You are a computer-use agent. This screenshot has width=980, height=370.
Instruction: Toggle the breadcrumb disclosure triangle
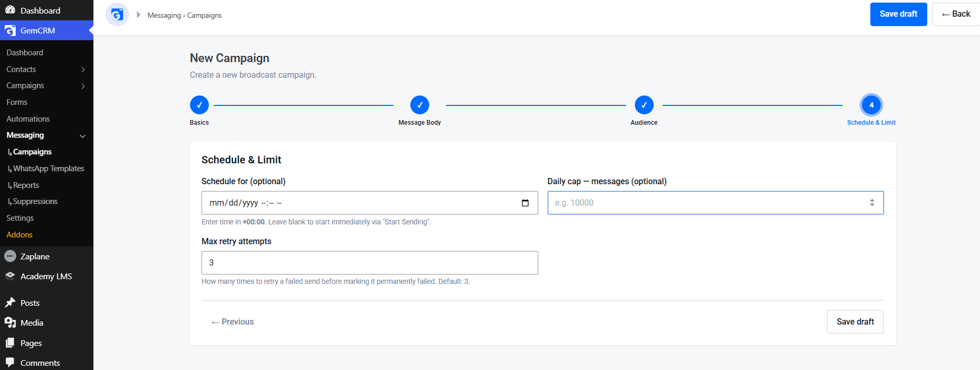click(138, 15)
